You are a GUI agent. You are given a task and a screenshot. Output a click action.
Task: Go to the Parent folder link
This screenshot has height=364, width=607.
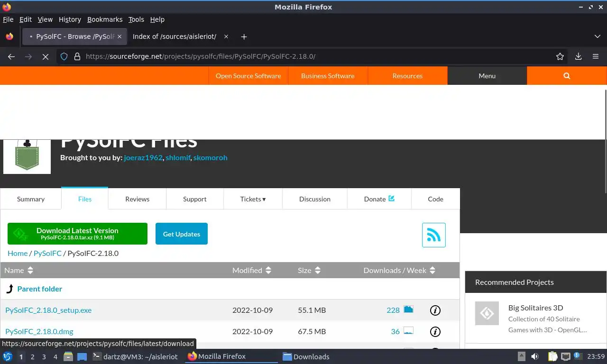[40, 289]
